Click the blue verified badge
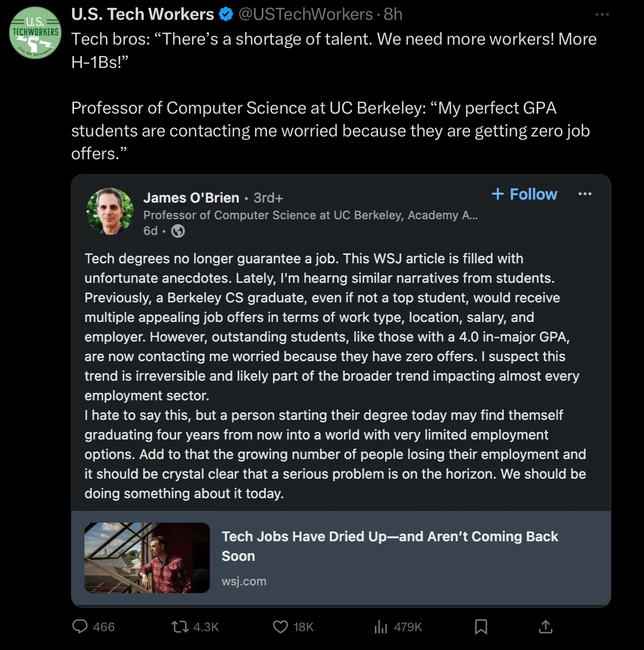This screenshot has height=650, width=644. [226, 14]
